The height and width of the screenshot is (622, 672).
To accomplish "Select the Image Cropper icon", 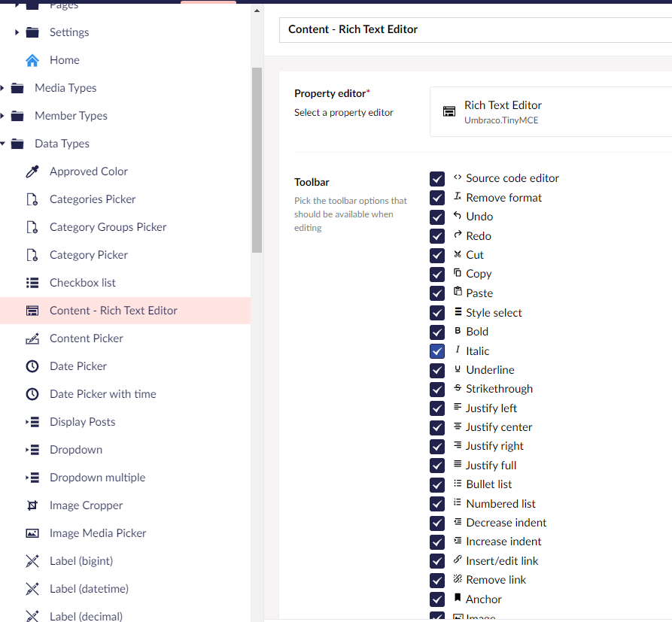I will [x=31, y=505].
